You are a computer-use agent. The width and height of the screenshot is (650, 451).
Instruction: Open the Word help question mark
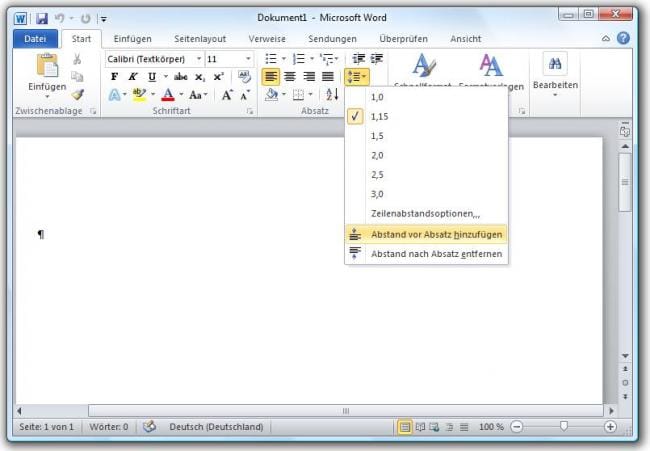click(x=623, y=38)
